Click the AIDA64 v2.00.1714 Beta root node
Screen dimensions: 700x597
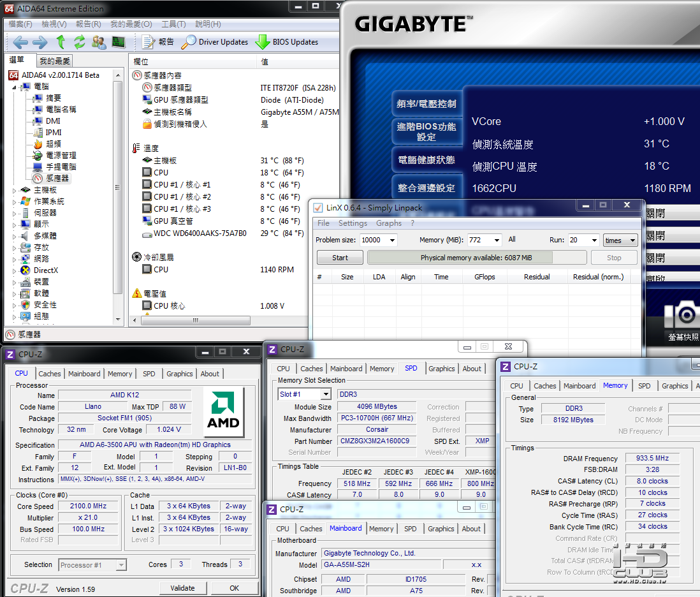tap(61, 75)
